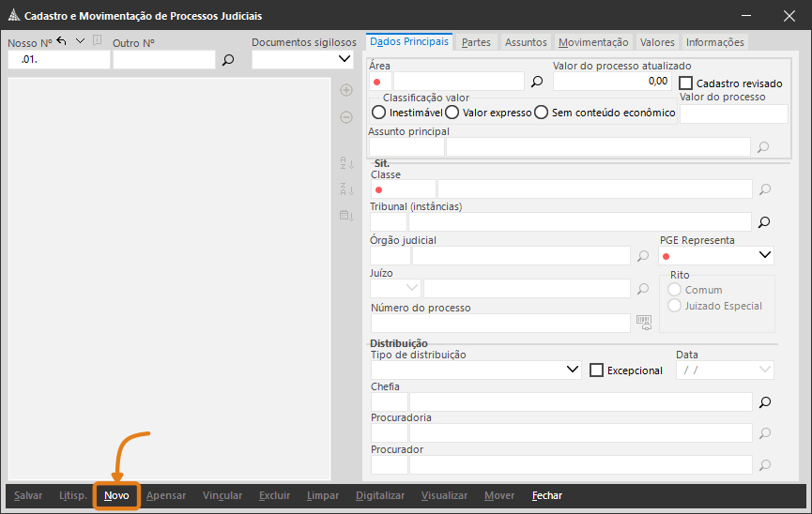The height and width of the screenshot is (514, 812).
Task: Check the Excepcional checkbox
Action: (x=596, y=370)
